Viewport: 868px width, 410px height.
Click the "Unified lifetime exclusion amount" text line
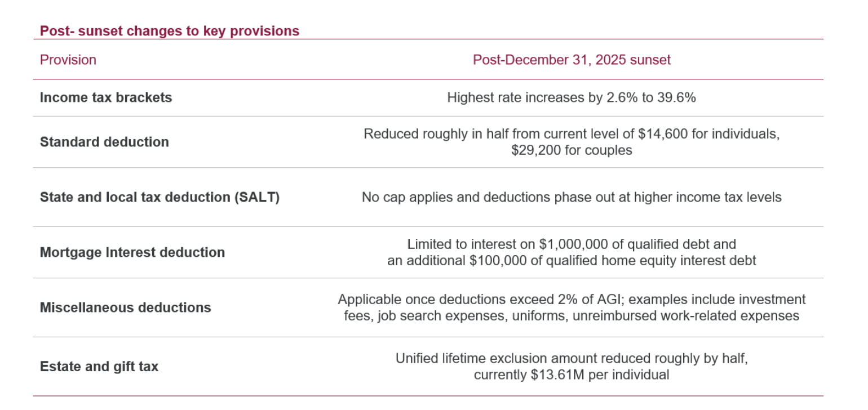tap(571, 358)
